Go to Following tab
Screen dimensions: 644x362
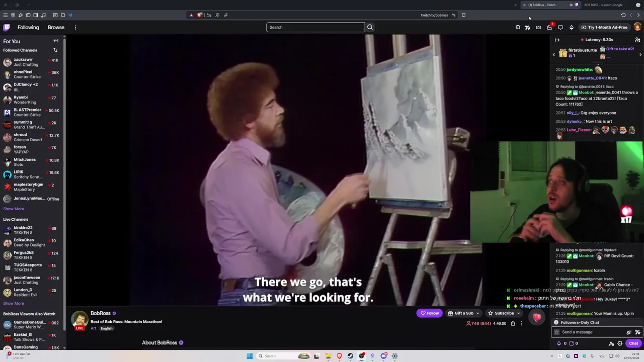(x=28, y=27)
